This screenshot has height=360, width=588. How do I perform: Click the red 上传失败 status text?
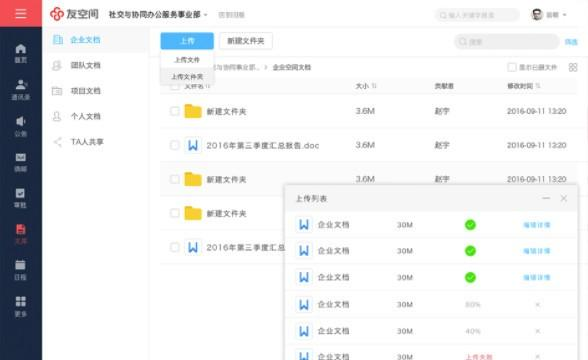(x=478, y=357)
